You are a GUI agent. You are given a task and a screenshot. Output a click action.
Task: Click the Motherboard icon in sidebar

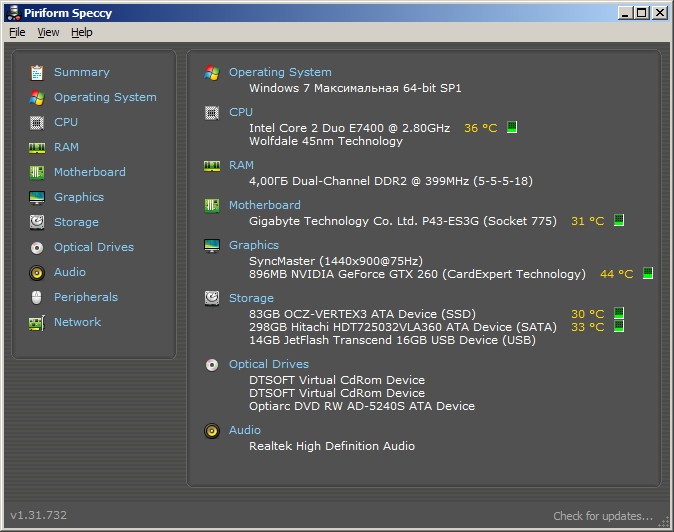(37, 173)
